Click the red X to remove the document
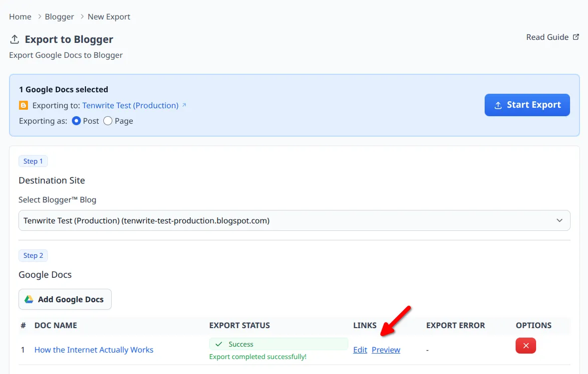Viewport: 588px width, 374px height. (x=526, y=346)
